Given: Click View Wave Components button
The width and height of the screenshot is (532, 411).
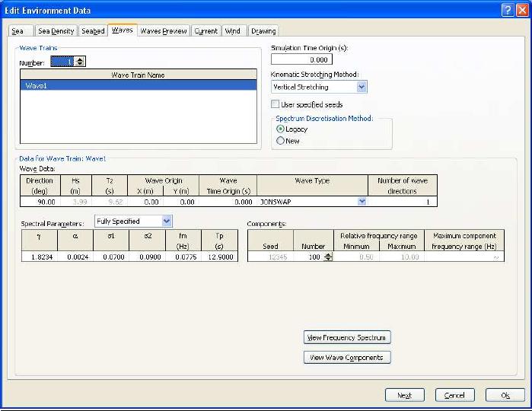Looking at the screenshot, I should (347, 357).
